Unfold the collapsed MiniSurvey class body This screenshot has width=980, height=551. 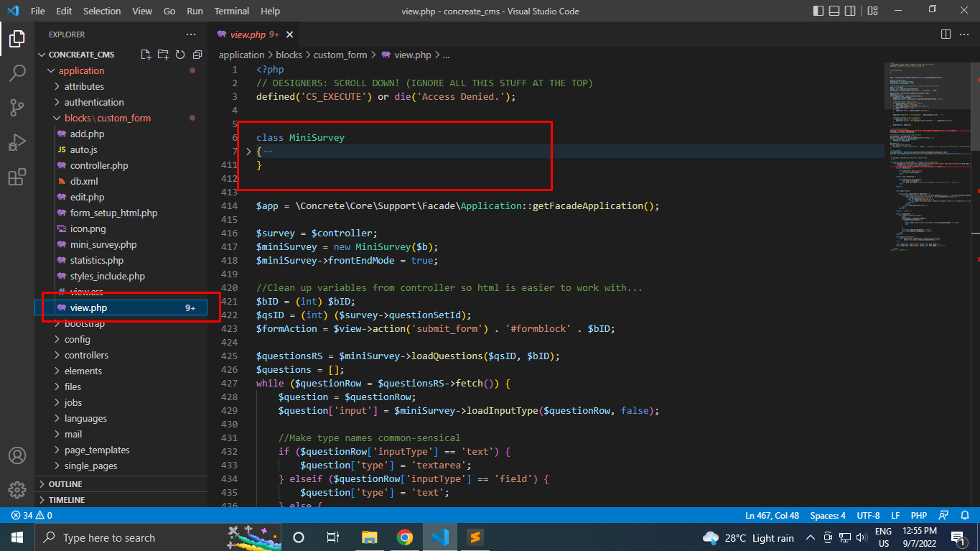248,152
